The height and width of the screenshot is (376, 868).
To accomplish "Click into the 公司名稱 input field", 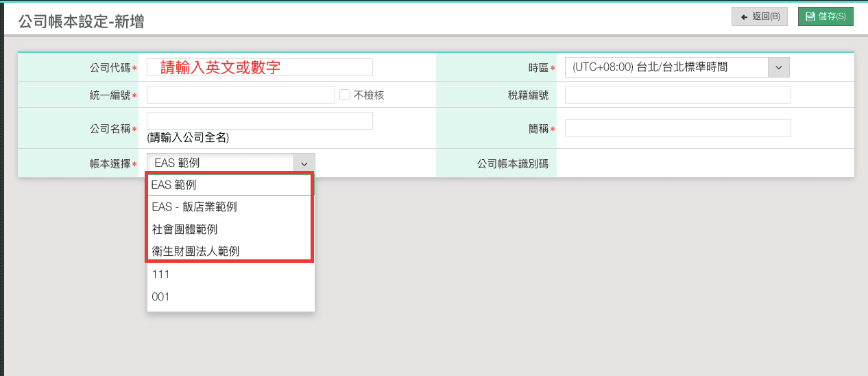I will (260, 121).
